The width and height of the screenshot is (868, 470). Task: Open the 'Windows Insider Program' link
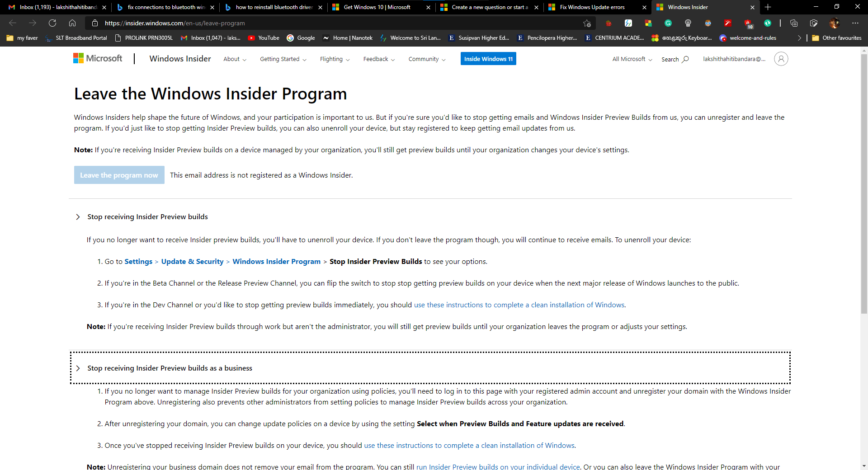pos(276,262)
